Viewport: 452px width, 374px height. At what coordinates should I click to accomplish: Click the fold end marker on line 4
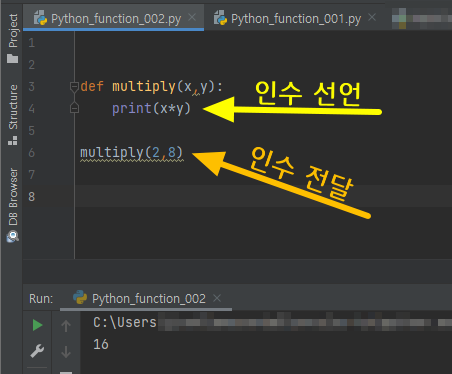click(74, 108)
